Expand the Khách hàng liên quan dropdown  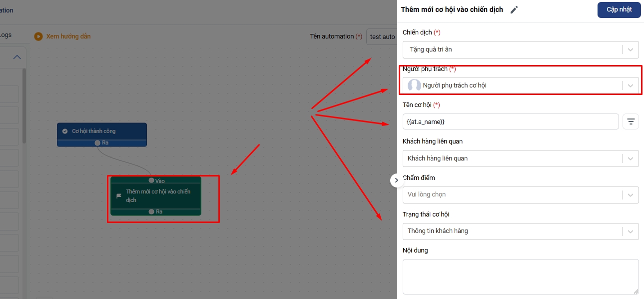(630, 158)
